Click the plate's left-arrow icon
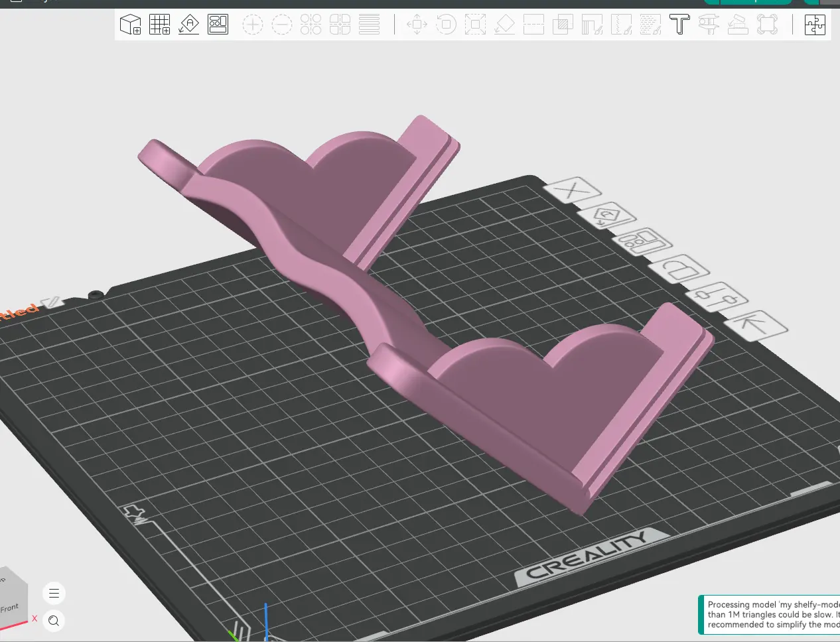The height and width of the screenshot is (642, 840). (756, 325)
